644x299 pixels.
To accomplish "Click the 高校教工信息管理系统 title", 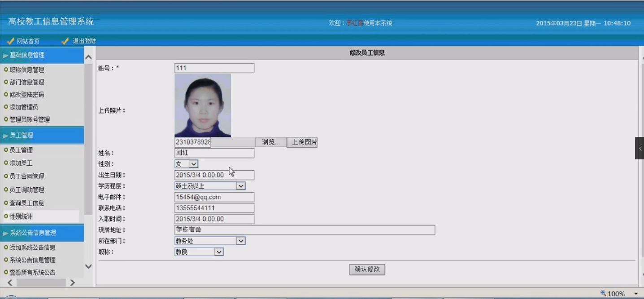I will tap(51, 22).
